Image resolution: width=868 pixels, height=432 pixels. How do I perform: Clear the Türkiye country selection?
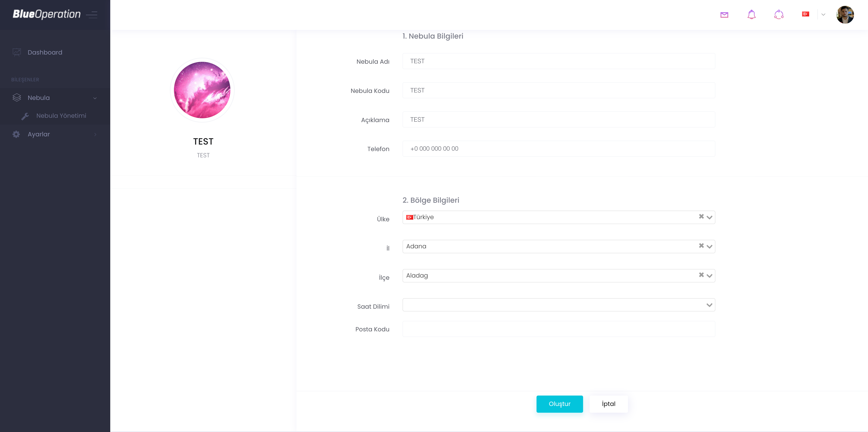tap(701, 216)
